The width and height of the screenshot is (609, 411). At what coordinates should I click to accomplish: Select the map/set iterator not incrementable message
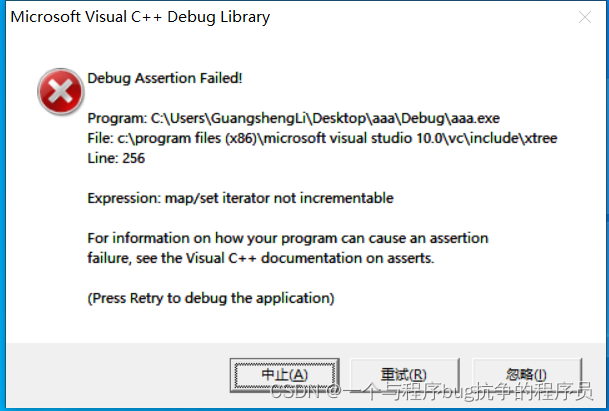[279, 198]
